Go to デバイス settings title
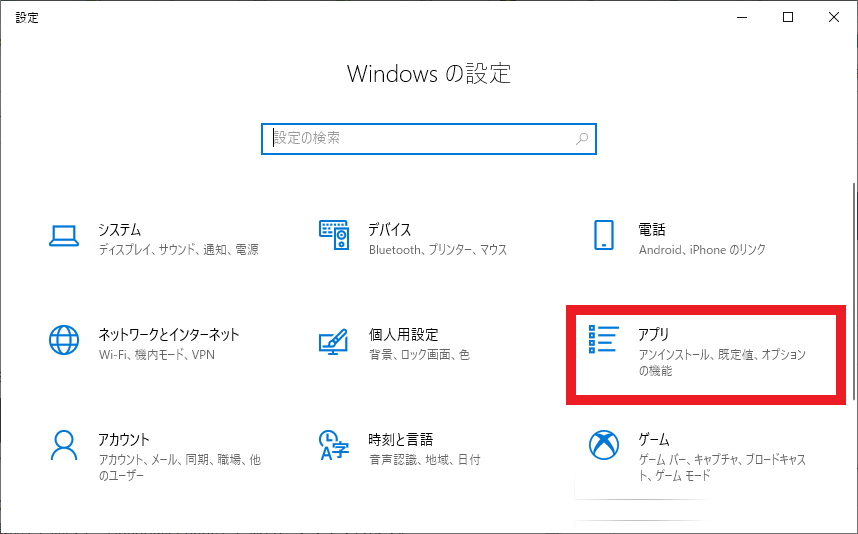Viewport: 858px width, 534px height. tap(390, 230)
